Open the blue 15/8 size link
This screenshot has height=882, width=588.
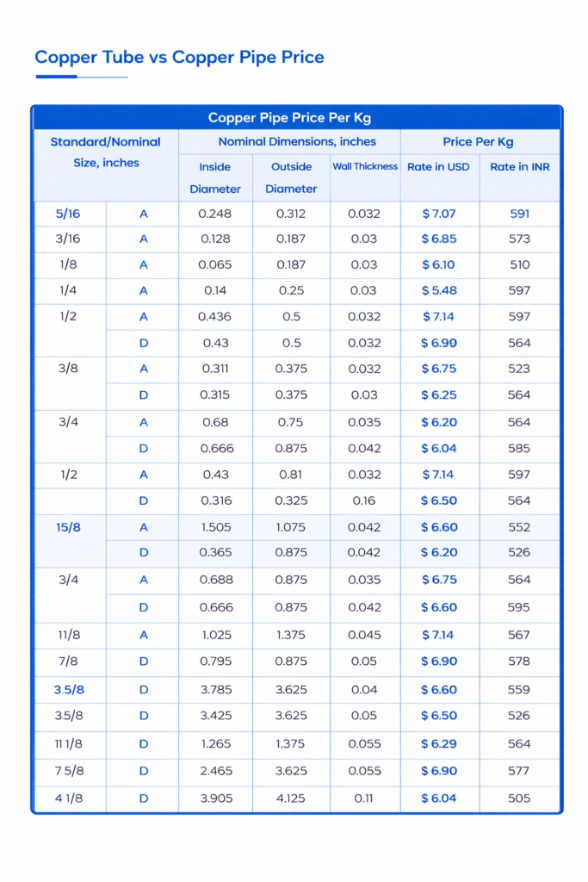[69, 526]
